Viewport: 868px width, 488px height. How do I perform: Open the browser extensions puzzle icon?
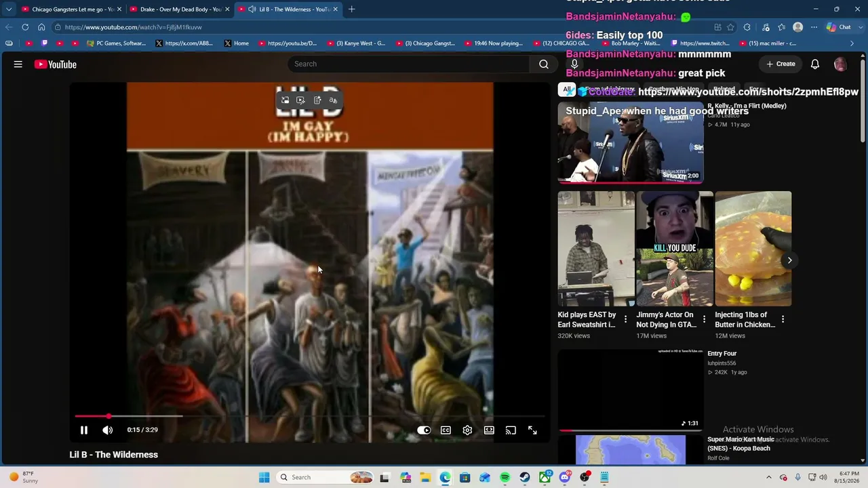coord(747,27)
